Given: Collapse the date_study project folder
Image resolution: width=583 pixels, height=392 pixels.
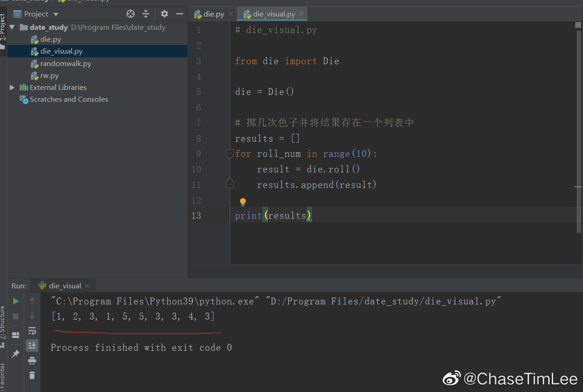Looking at the screenshot, I should pyautogui.click(x=12, y=27).
